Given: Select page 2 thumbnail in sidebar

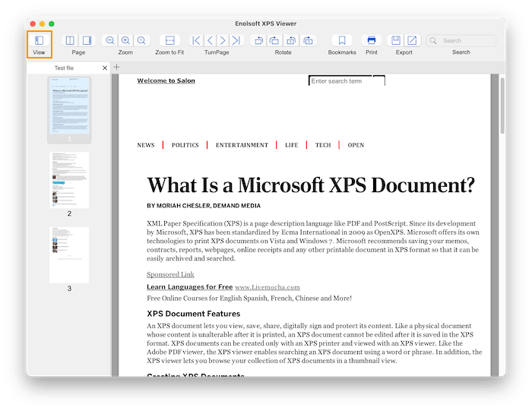Looking at the screenshot, I should point(69,180).
